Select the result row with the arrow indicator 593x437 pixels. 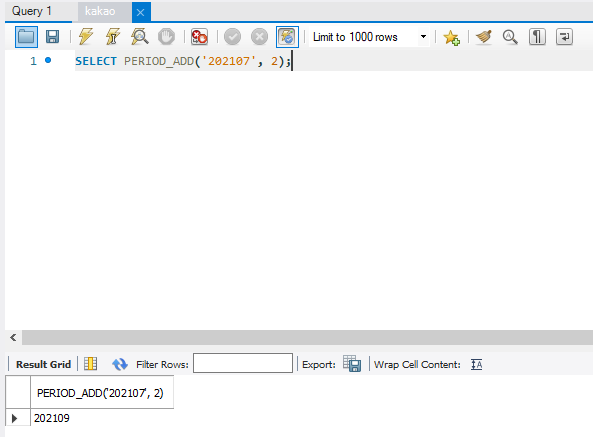[15, 418]
